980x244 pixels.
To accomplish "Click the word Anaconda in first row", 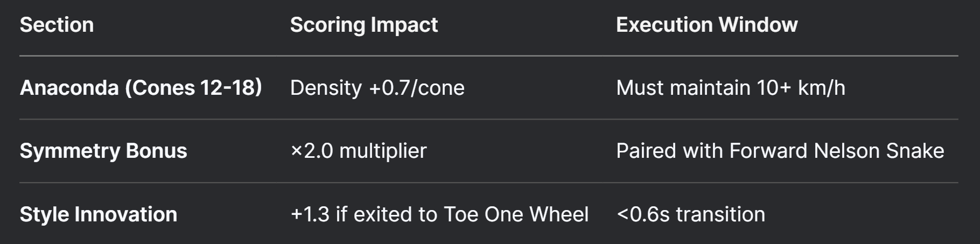I will pyautogui.click(x=69, y=87).
